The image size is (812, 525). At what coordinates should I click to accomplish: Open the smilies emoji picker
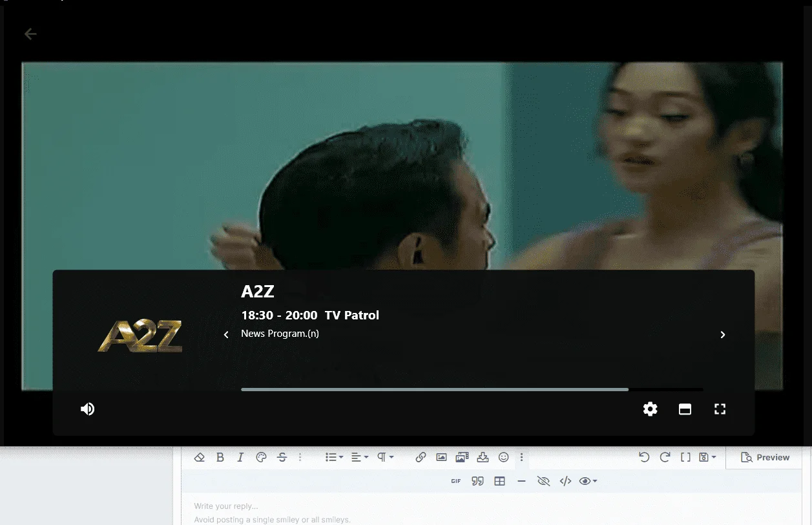click(x=503, y=457)
